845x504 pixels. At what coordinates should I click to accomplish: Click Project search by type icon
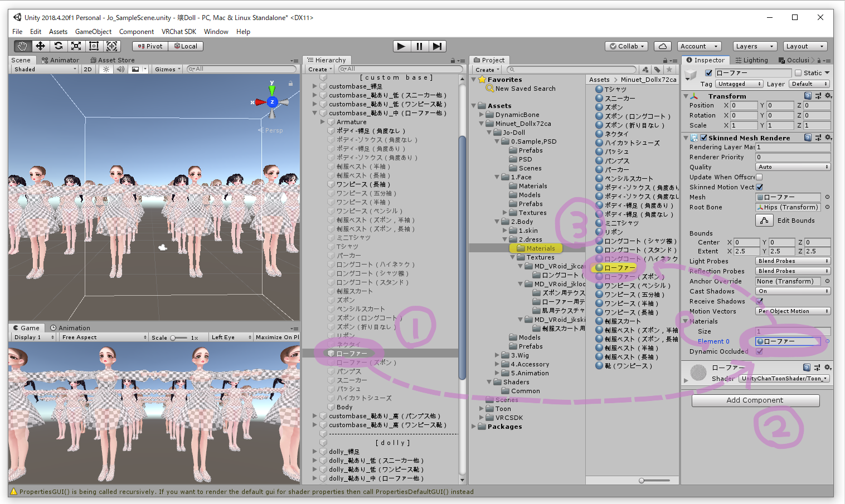coord(645,70)
